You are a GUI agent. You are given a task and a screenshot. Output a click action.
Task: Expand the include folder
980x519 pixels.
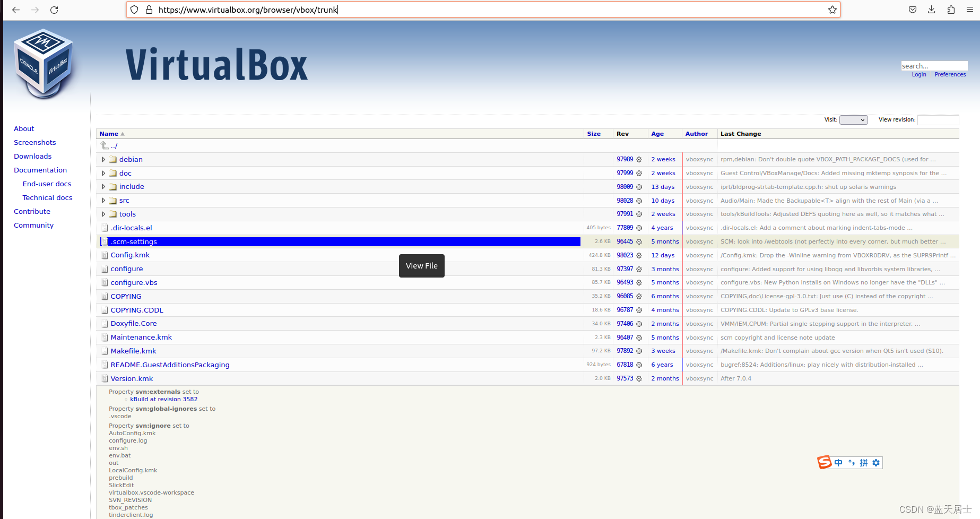tap(103, 187)
